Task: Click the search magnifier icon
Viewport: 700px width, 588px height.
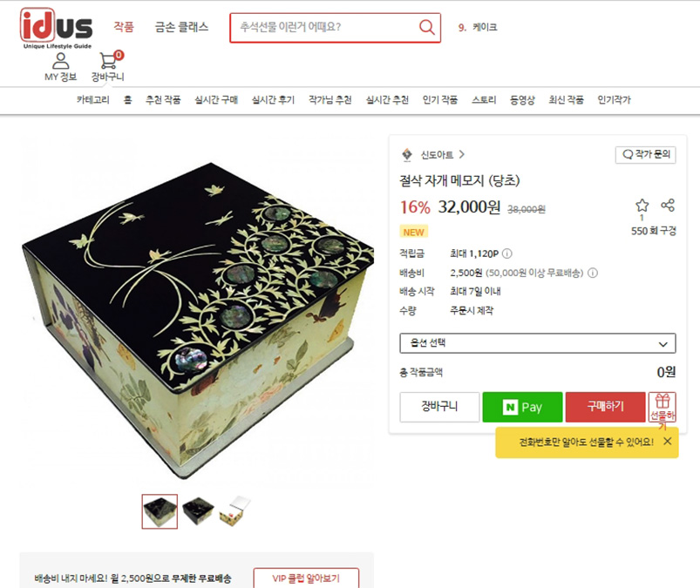Action: (x=427, y=27)
